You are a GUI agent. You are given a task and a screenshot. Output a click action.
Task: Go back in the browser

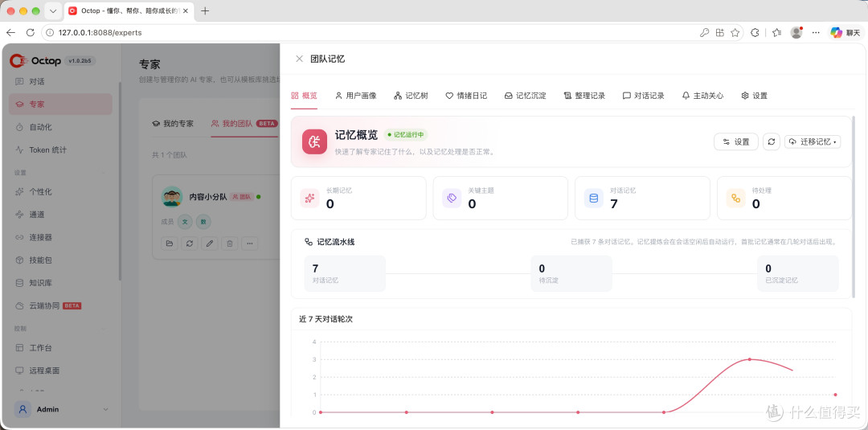point(10,33)
